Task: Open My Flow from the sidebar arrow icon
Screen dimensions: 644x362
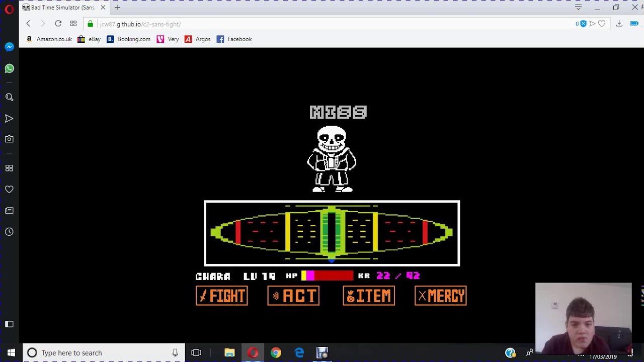Action: click(x=9, y=119)
